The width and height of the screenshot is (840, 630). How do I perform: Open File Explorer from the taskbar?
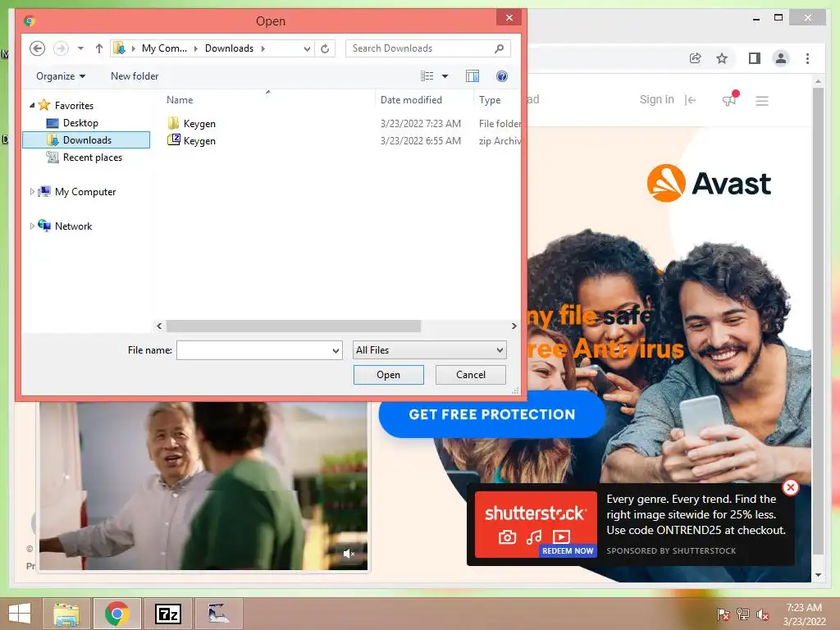(x=66, y=614)
